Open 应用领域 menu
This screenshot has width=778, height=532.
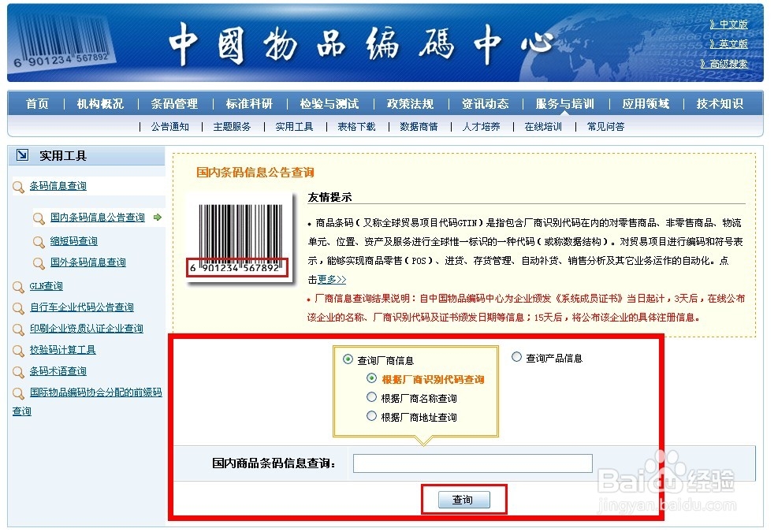click(x=646, y=104)
